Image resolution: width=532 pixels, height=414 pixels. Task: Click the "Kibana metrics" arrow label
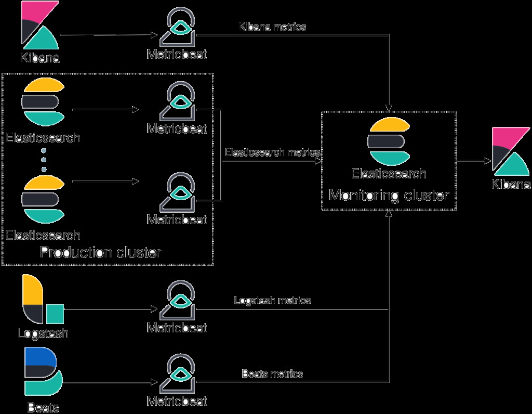click(x=273, y=27)
